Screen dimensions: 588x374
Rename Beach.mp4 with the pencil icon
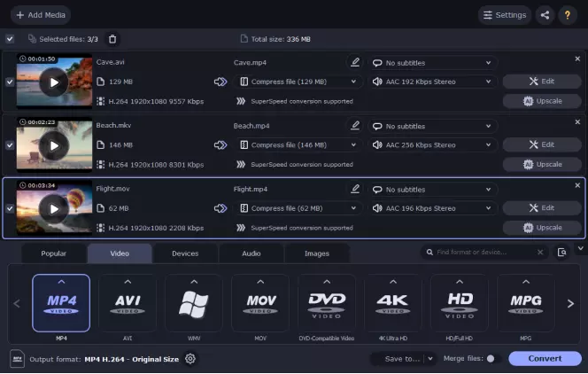(355, 126)
